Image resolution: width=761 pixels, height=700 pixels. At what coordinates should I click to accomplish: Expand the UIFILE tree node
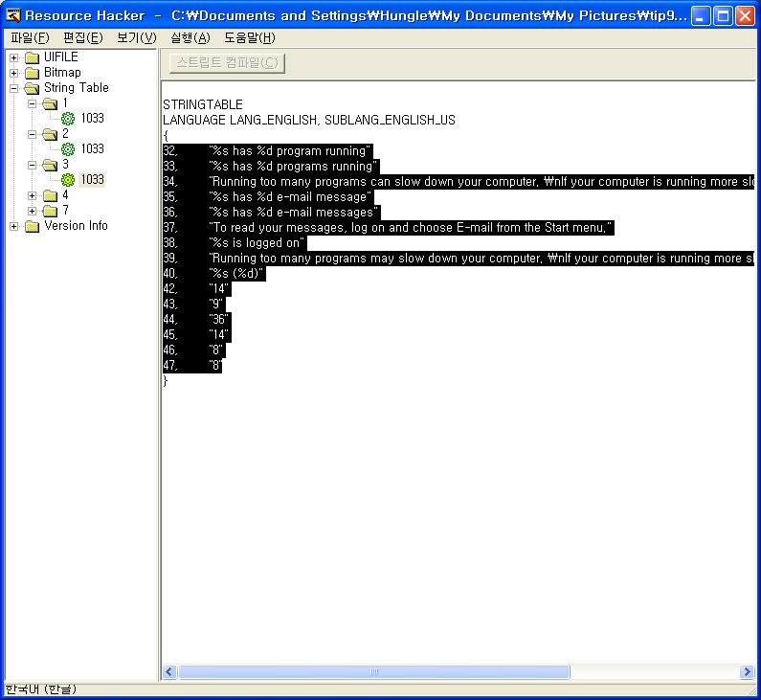click(x=14, y=57)
